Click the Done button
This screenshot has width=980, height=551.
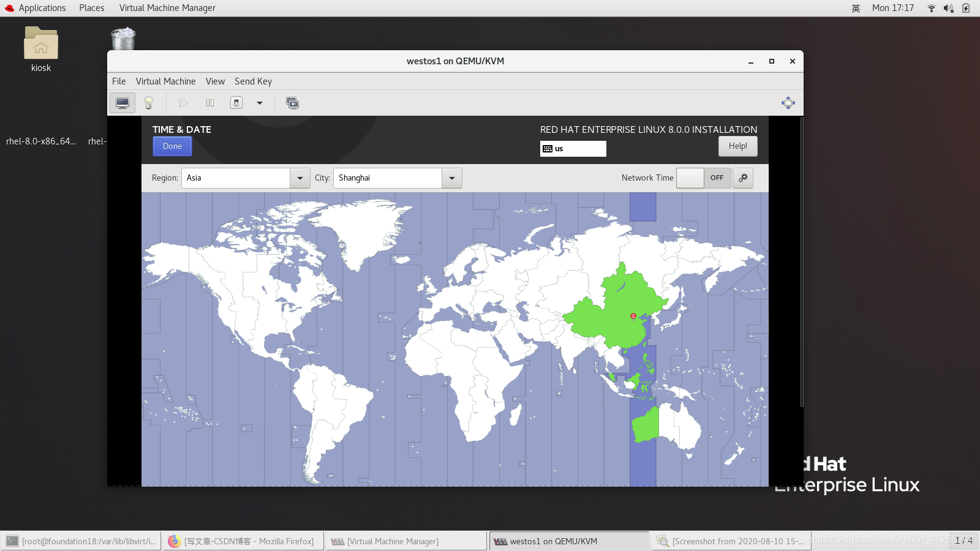pos(172,146)
